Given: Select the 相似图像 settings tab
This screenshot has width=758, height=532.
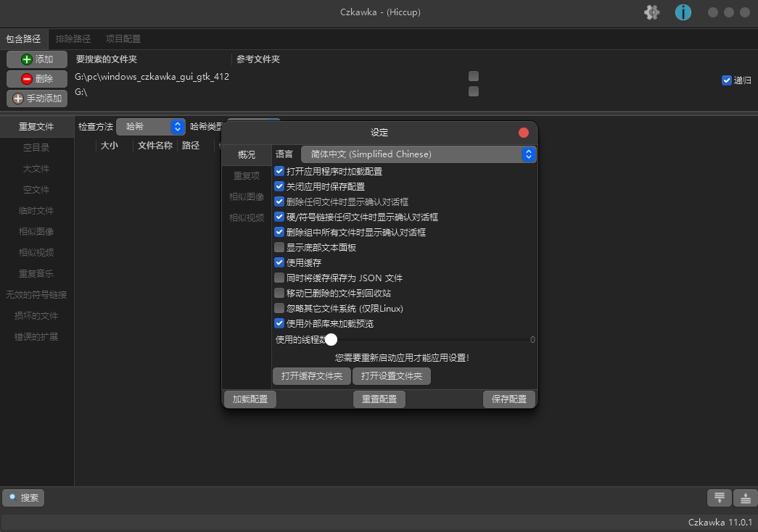Looking at the screenshot, I should [246, 196].
